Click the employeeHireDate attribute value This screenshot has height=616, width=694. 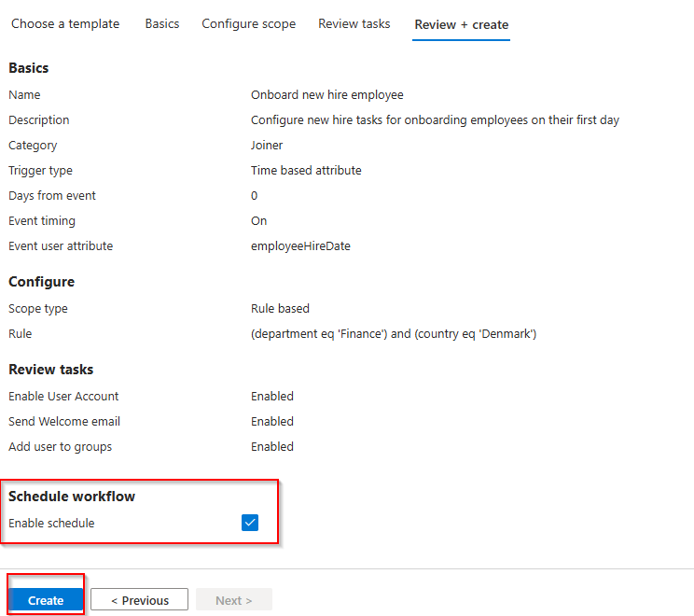click(300, 246)
